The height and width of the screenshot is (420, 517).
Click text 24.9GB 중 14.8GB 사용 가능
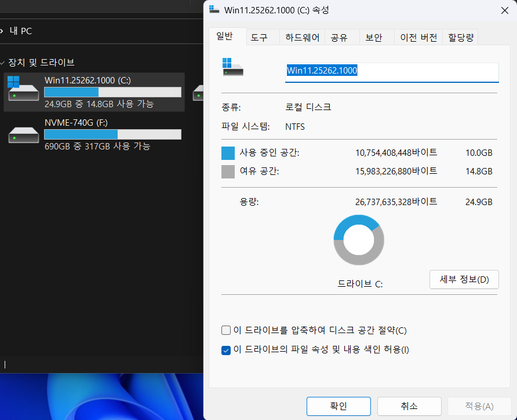99,104
